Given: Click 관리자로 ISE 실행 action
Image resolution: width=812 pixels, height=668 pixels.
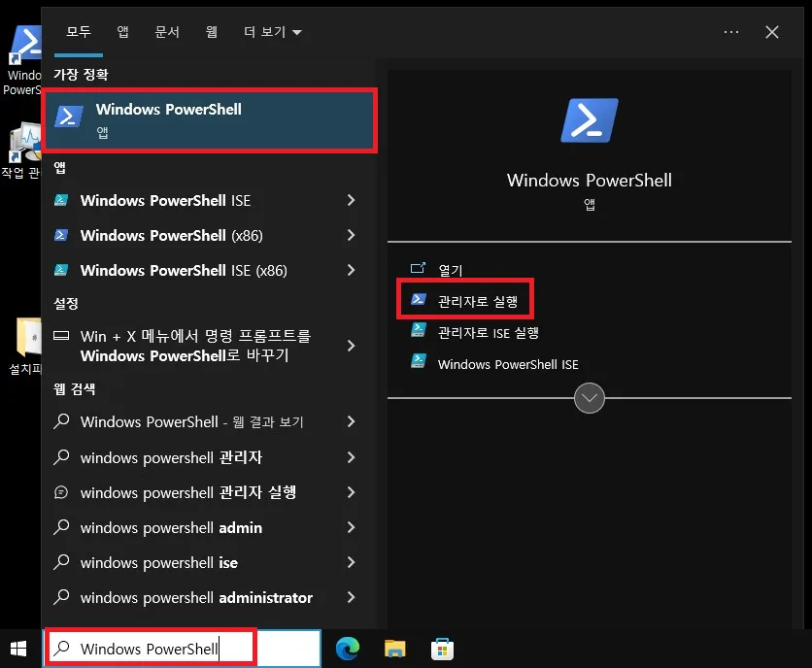Looking at the screenshot, I should pos(489,333).
